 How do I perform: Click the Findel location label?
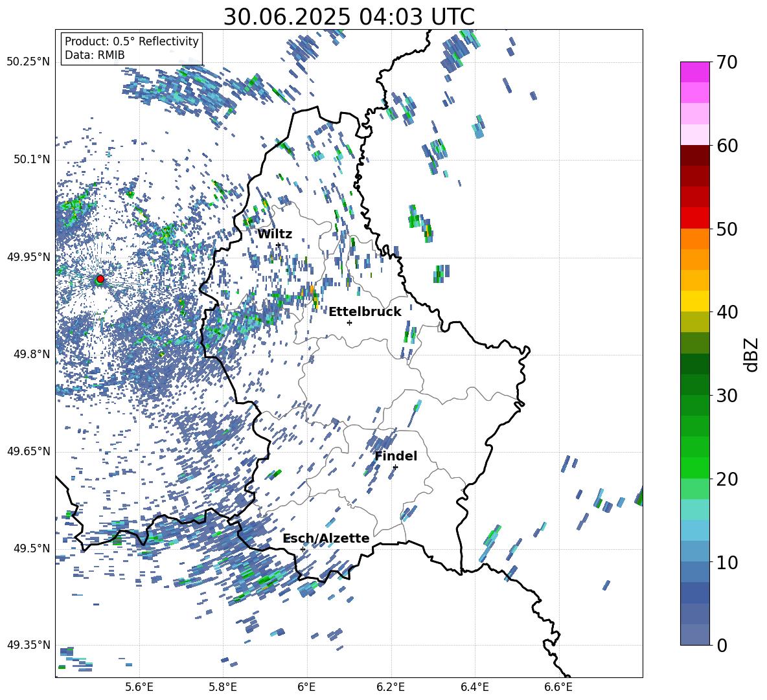(396, 456)
